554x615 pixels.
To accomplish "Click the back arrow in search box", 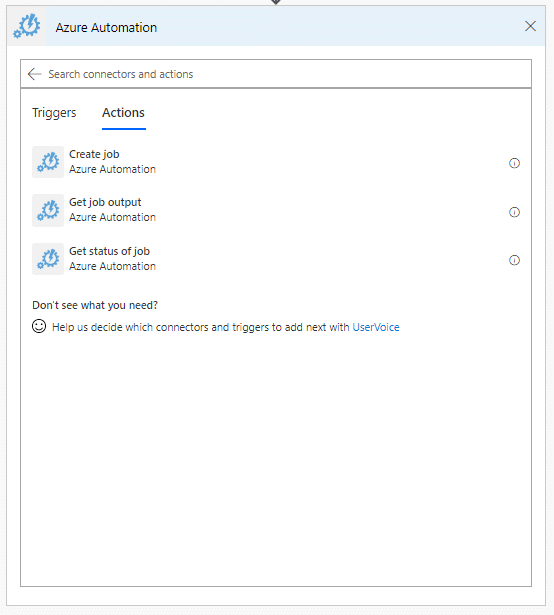I will (x=35, y=74).
